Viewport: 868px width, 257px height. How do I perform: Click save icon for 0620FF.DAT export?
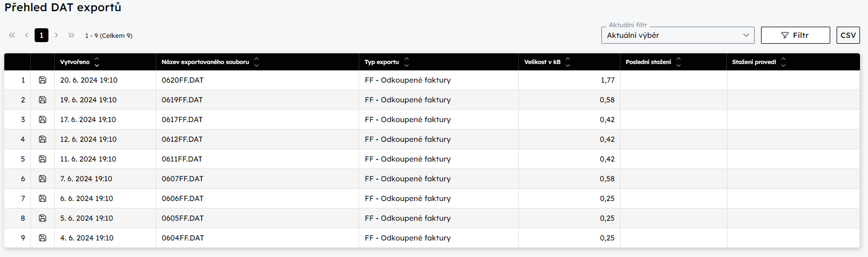[x=43, y=80]
